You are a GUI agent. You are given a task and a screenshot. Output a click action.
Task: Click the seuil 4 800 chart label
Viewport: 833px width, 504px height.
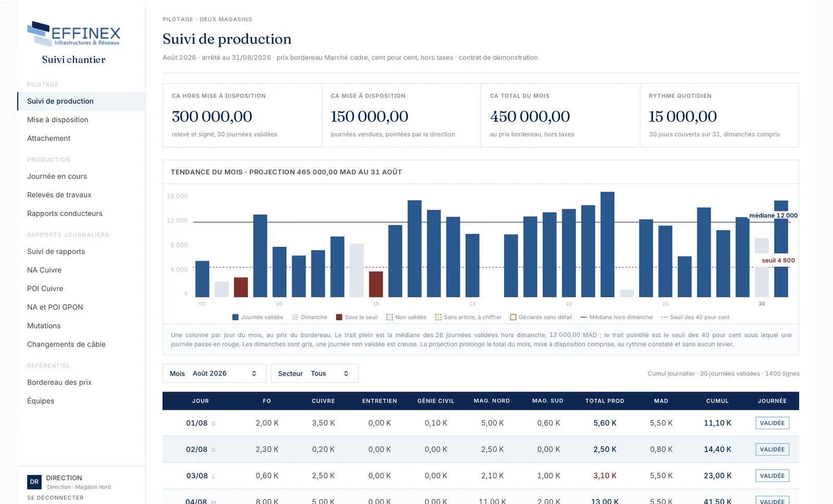click(x=778, y=260)
